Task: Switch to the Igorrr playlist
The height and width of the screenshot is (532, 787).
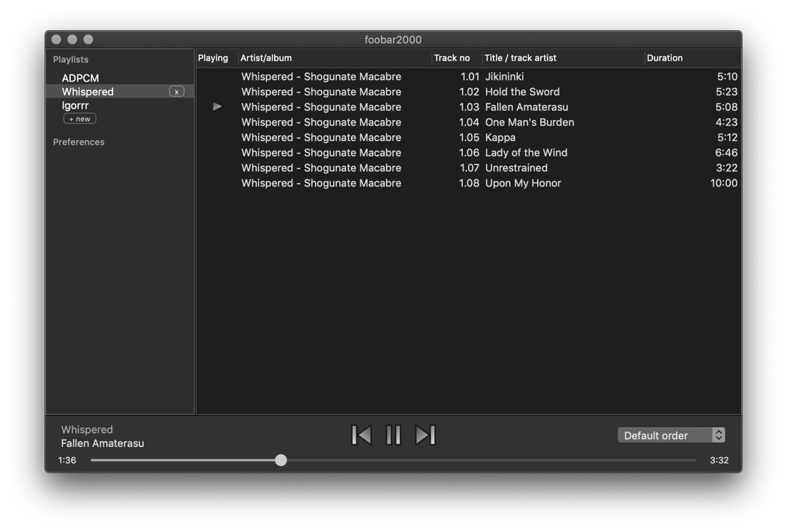Action: [75, 105]
